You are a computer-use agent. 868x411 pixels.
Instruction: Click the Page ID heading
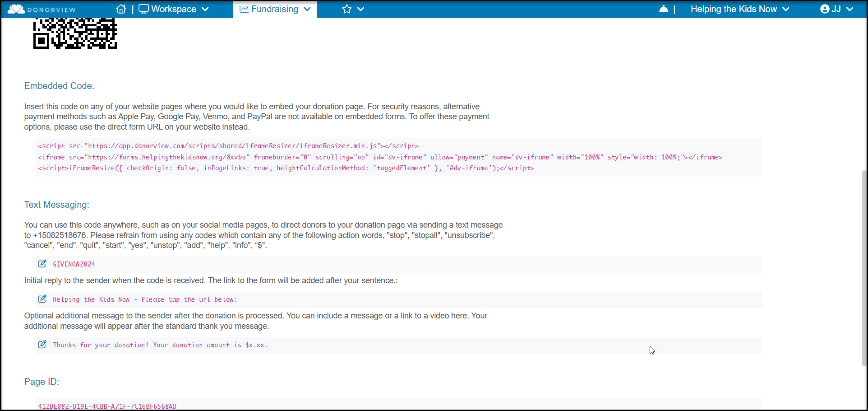[42, 382]
